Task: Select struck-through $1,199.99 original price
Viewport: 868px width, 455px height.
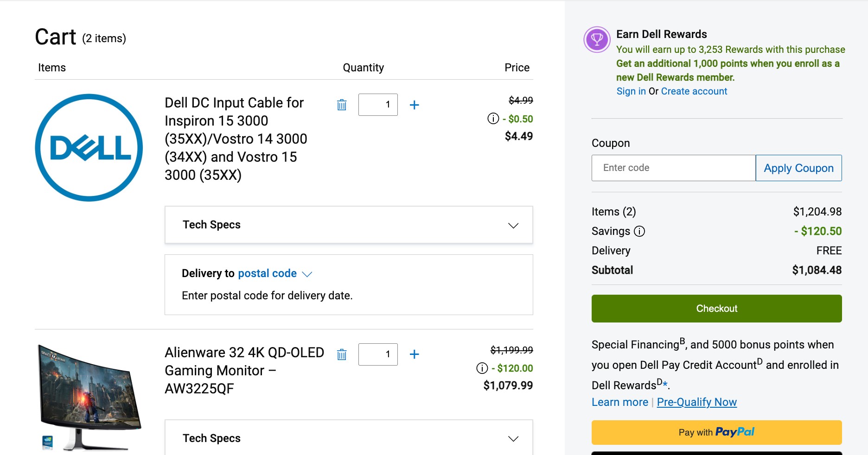Action: coord(511,350)
